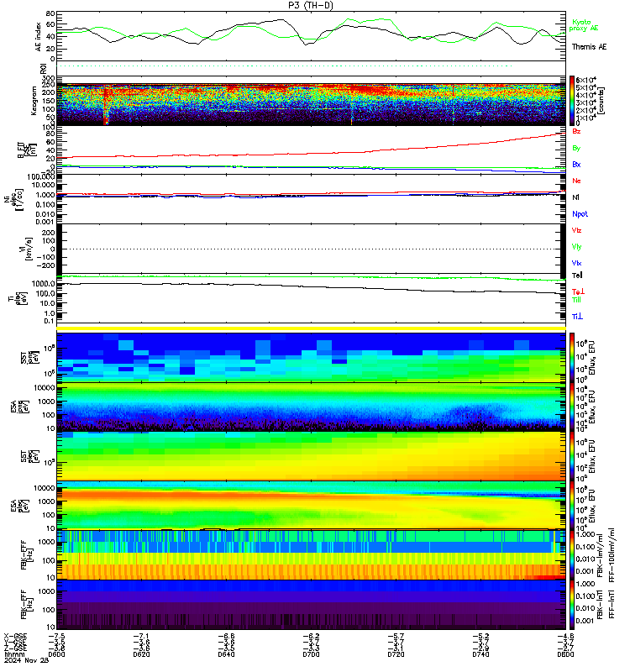
Task: Click the FFF-100lmV/ml color bar label
Action: [612, 554]
